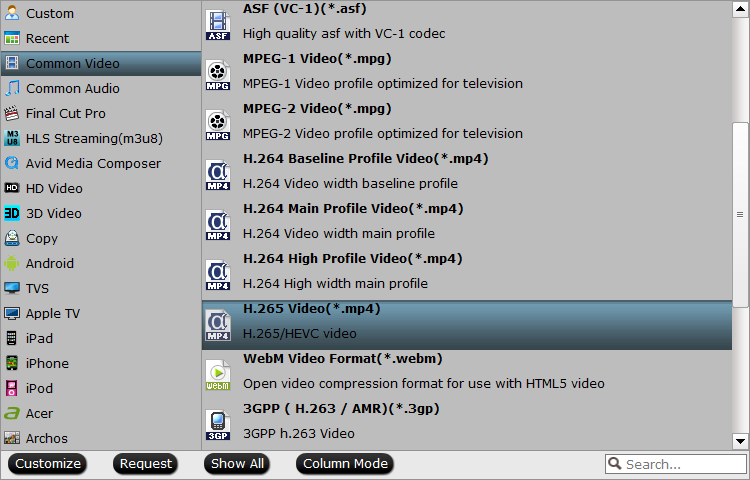Click 'High quality asf with VC-1 codec' text
This screenshot has height=480, width=750.
(344, 33)
